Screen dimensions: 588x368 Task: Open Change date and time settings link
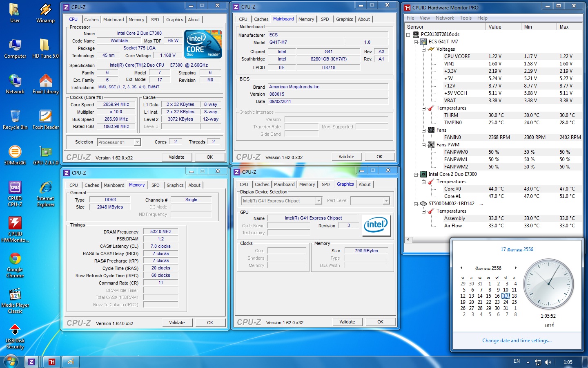click(517, 341)
